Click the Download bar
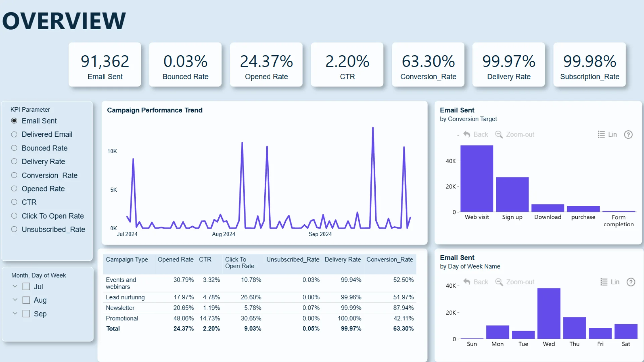The image size is (644, 362). tap(548, 208)
